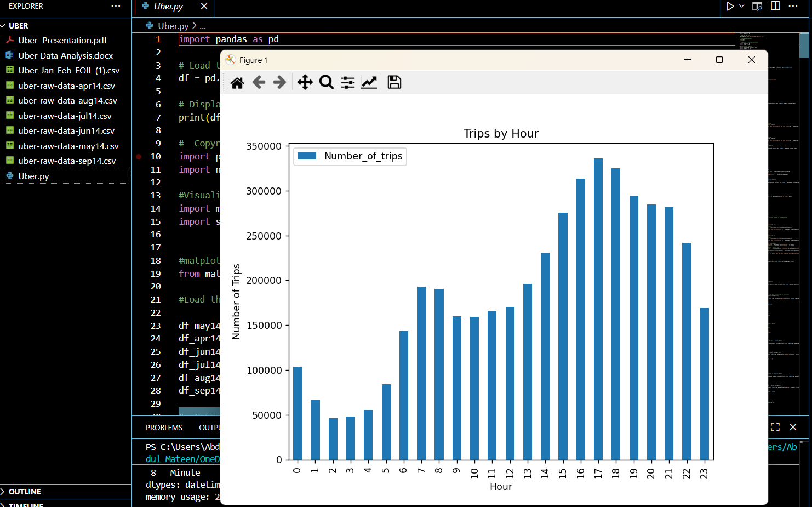Click the Run Python File play icon
Viewport: 812px width, 507px height.
click(x=730, y=7)
